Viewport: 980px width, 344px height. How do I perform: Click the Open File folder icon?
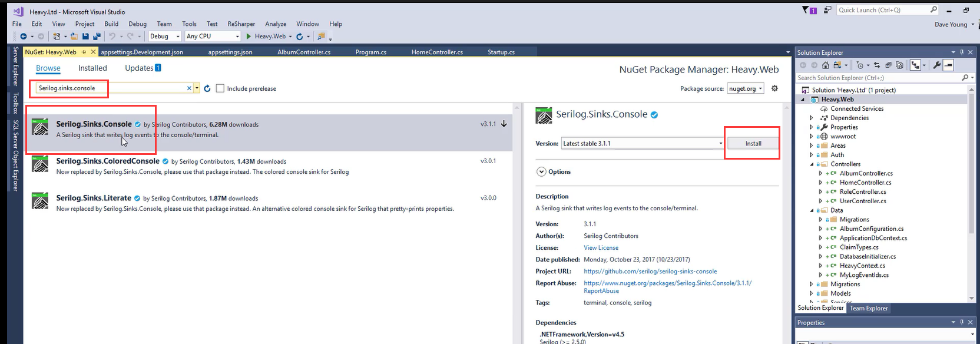(74, 37)
